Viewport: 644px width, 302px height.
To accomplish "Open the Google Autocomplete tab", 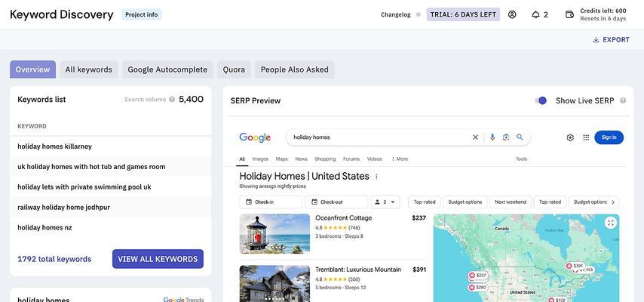I will [x=167, y=69].
